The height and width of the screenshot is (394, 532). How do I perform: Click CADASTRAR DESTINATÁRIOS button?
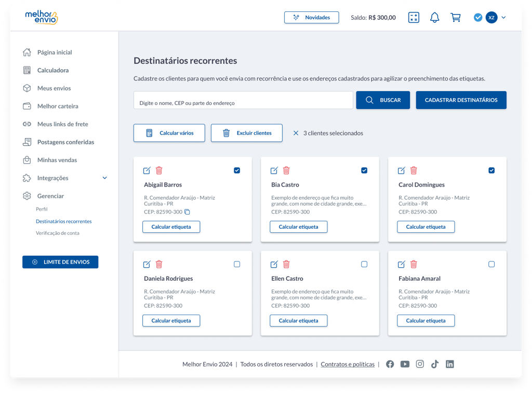[461, 100]
